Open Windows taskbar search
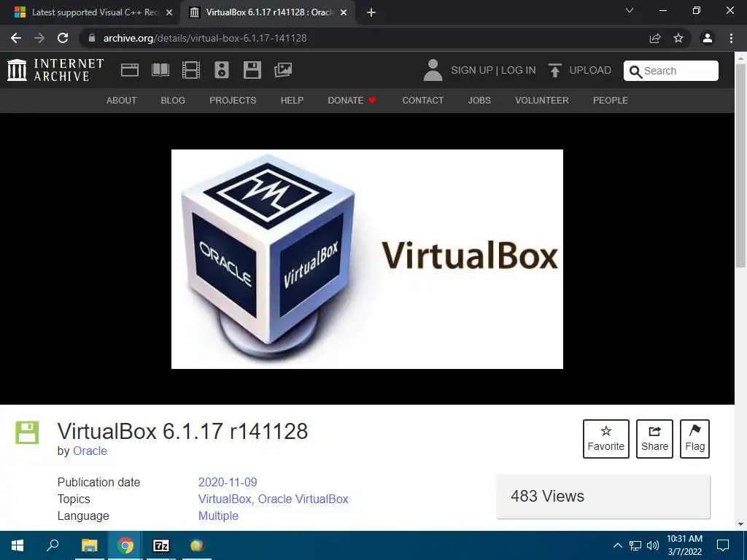Image resolution: width=747 pixels, height=560 pixels. 53,545
